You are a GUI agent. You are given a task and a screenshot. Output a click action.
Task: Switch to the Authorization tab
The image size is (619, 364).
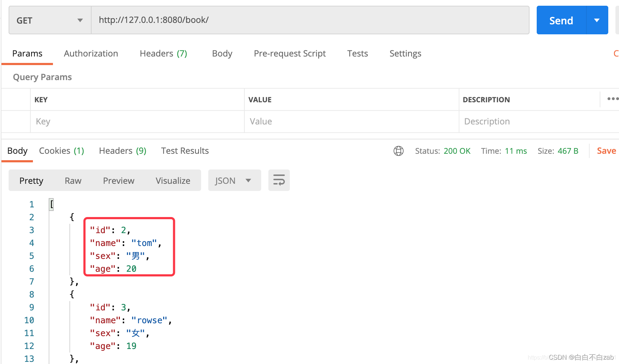(x=91, y=54)
